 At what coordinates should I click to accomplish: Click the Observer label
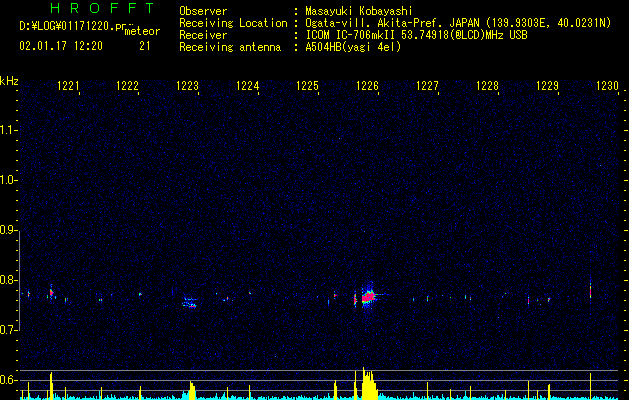(x=203, y=11)
